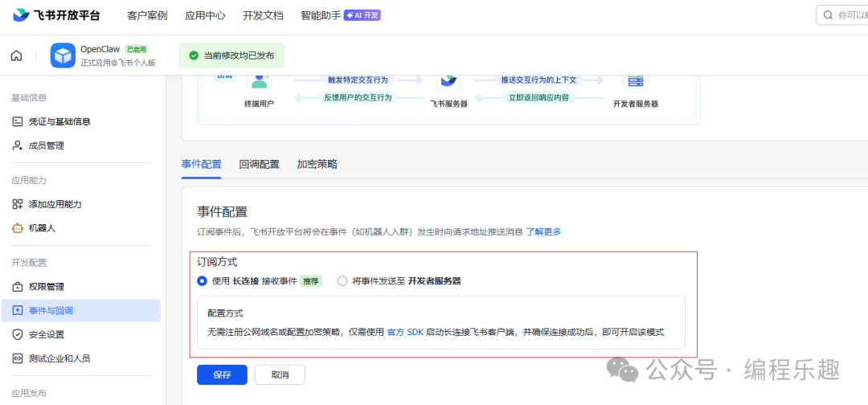The height and width of the screenshot is (405, 868).
Task: Click the OpenClaw app name
Action: (x=100, y=49)
